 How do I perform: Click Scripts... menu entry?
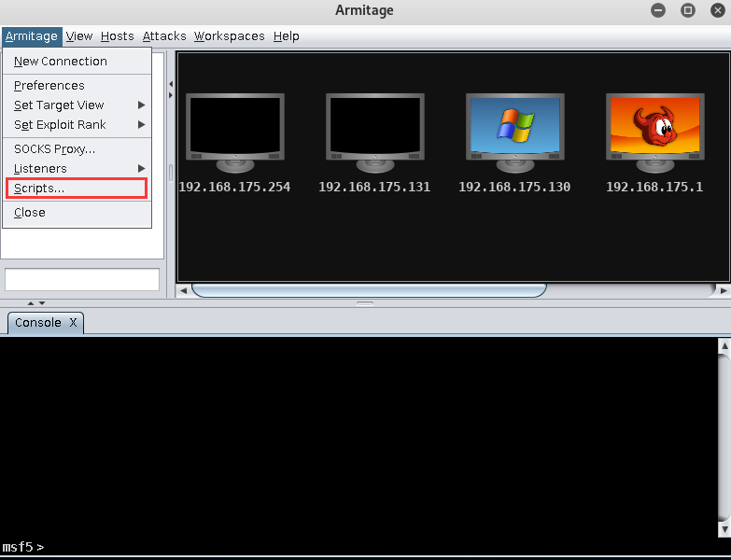(x=77, y=189)
